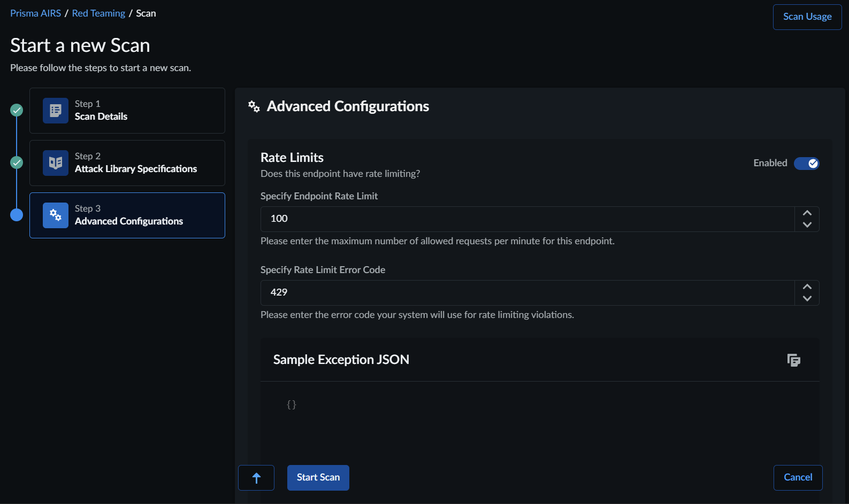
Task: Increase the Endpoint Rate Limit value
Action: [807, 213]
